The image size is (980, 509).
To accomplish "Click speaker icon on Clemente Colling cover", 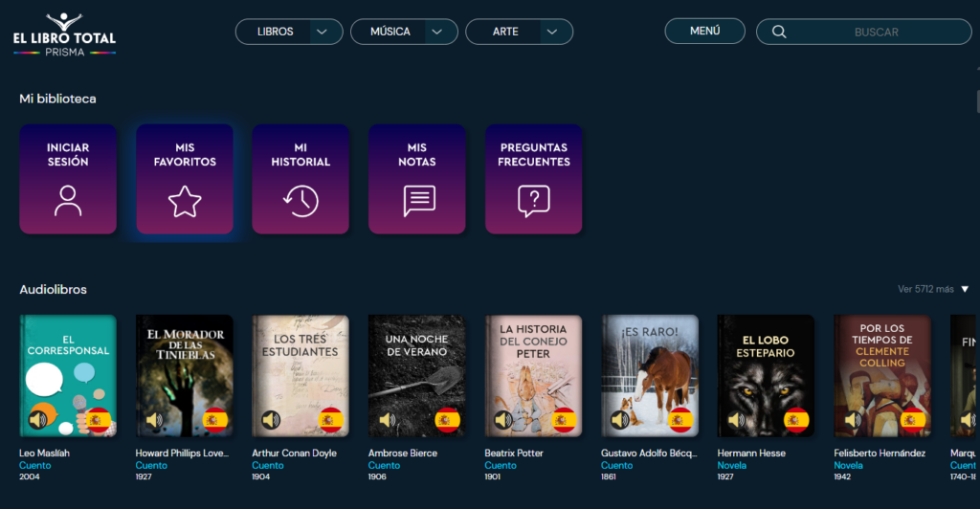I will point(853,420).
